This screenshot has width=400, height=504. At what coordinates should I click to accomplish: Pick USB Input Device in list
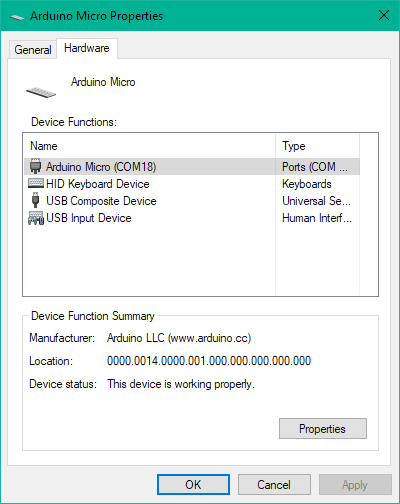pos(192,218)
